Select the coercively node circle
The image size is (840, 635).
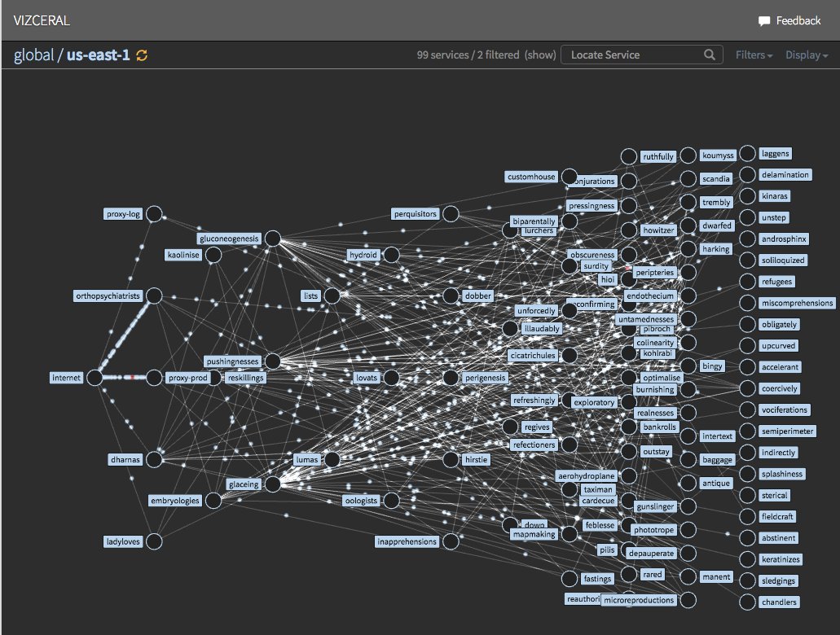(x=747, y=388)
